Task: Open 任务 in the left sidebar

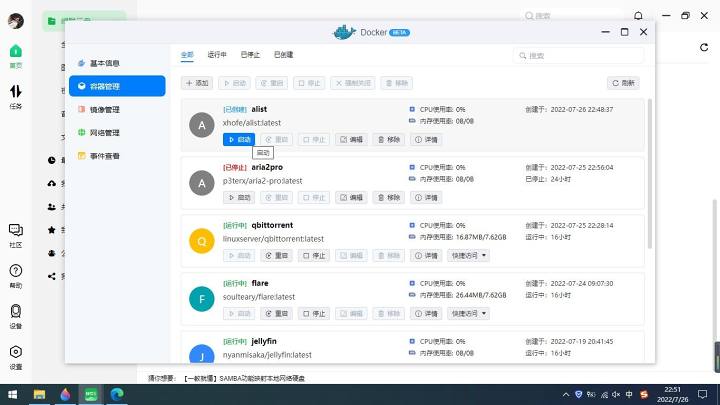Action: pos(16,96)
